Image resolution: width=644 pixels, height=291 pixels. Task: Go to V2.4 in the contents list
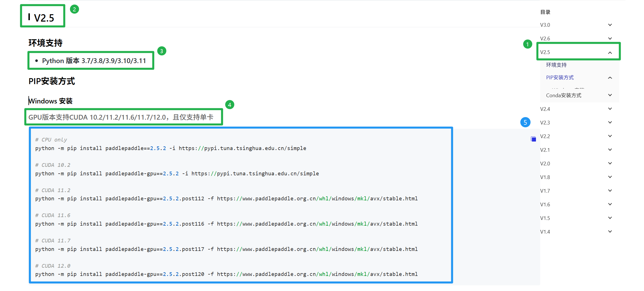545,109
